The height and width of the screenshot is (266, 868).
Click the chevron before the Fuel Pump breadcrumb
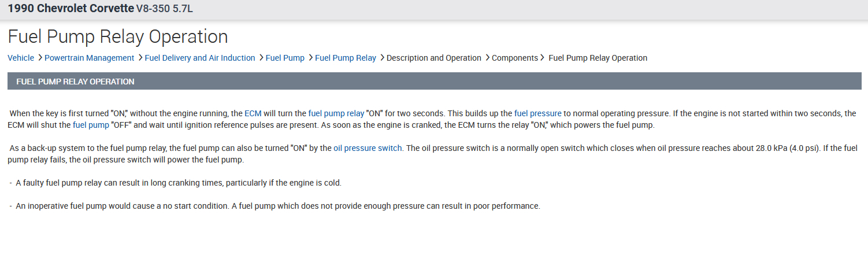coord(261,58)
